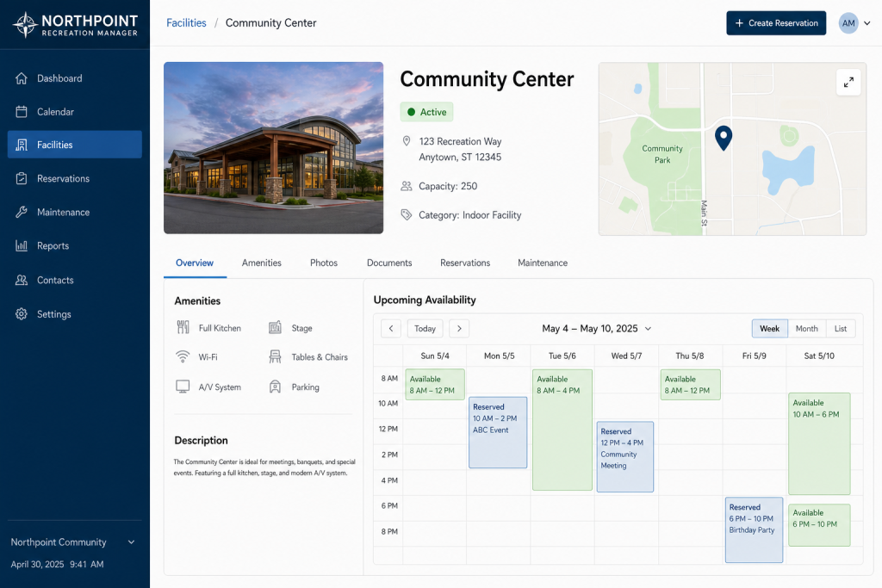Click the Stage amenity icon

(275, 327)
